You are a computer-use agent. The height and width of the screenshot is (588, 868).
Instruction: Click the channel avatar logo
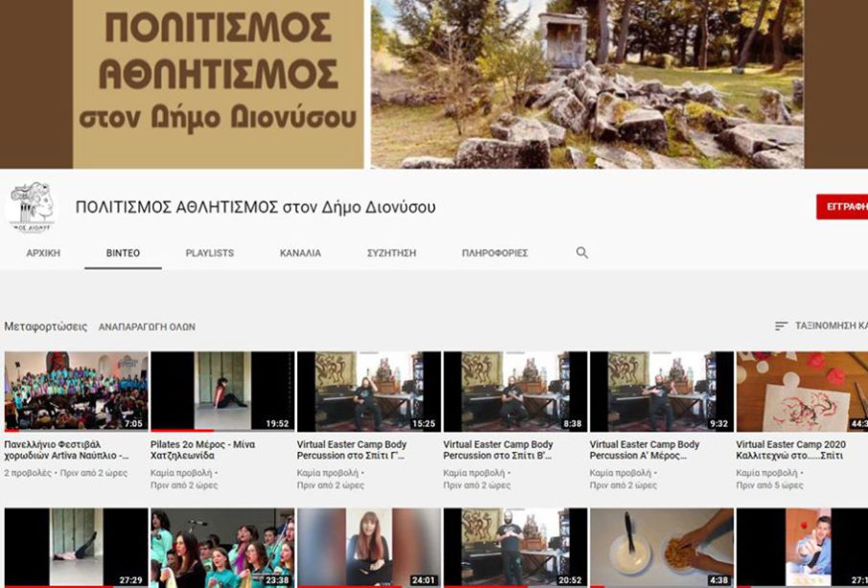point(32,207)
